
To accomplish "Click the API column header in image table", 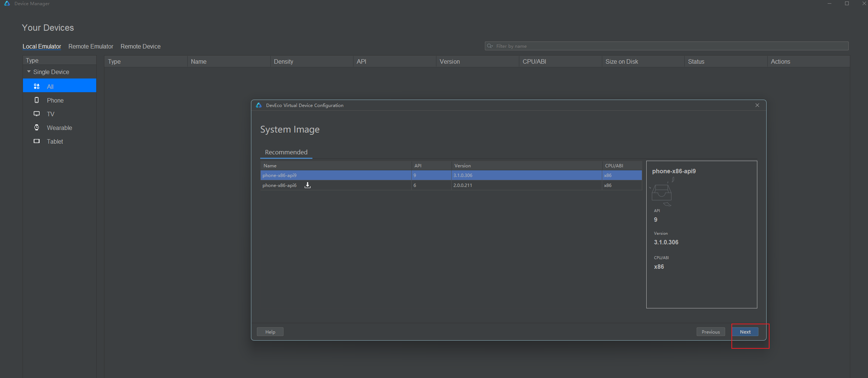I will pos(432,165).
